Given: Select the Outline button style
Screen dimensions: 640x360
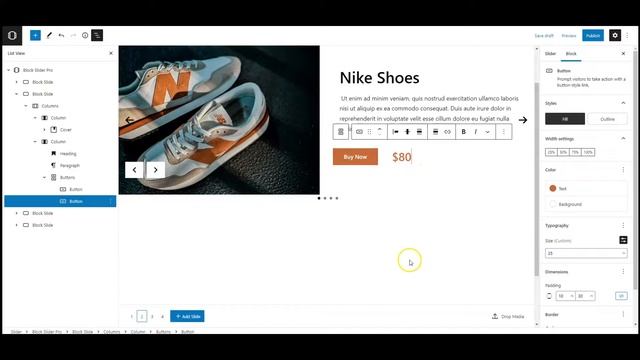Looking at the screenshot, I should (607, 119).
